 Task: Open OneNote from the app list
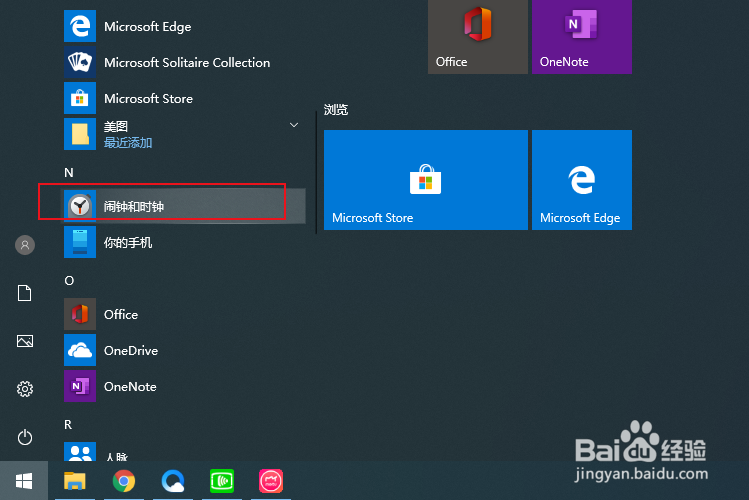coord(184,386)
